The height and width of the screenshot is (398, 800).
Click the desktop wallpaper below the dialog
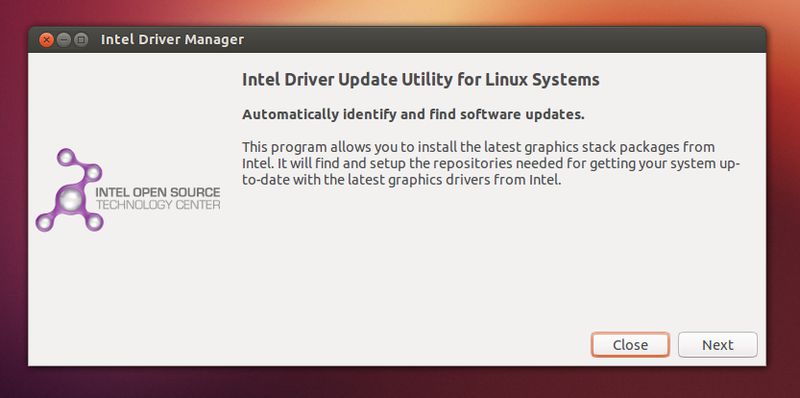(400, 384)
